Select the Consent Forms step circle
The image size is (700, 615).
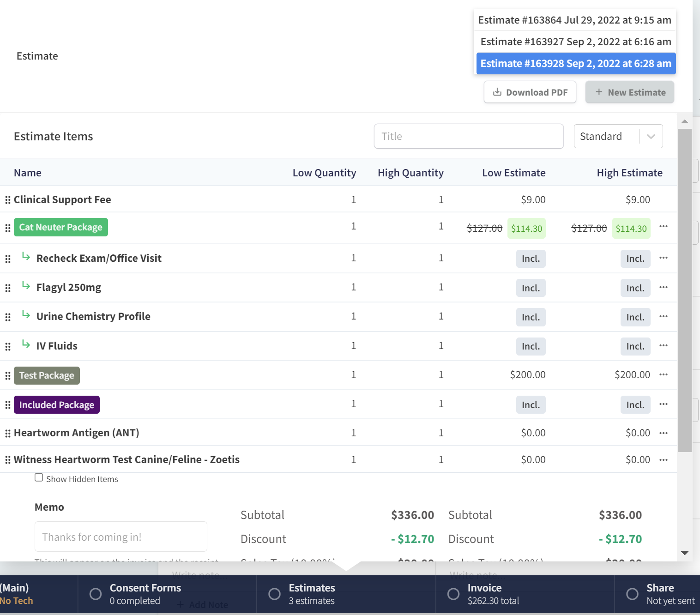(x=96, y=594)
